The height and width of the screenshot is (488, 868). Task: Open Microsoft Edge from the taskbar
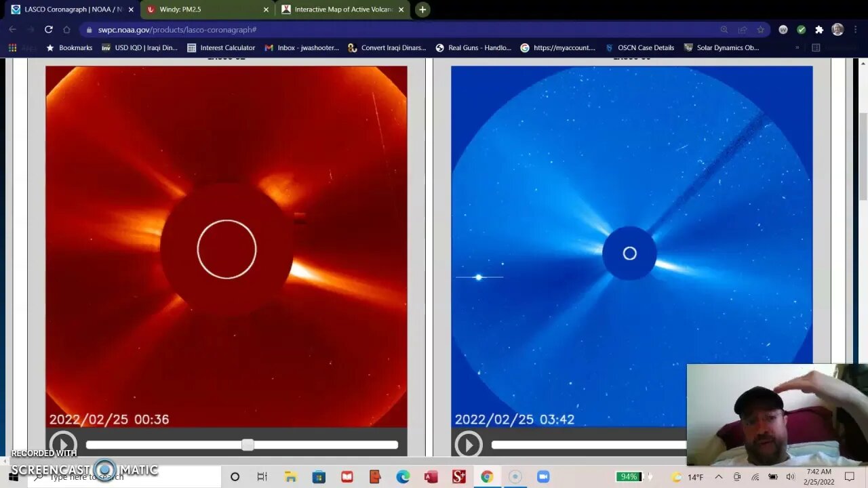403,477
